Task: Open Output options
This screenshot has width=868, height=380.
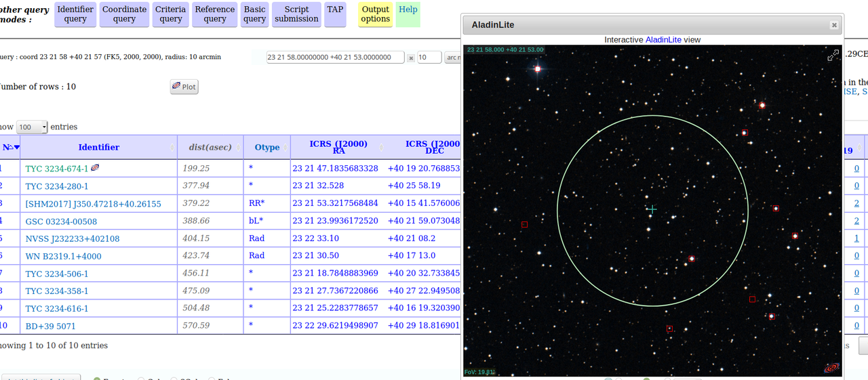Action: [x=375, y=14]
